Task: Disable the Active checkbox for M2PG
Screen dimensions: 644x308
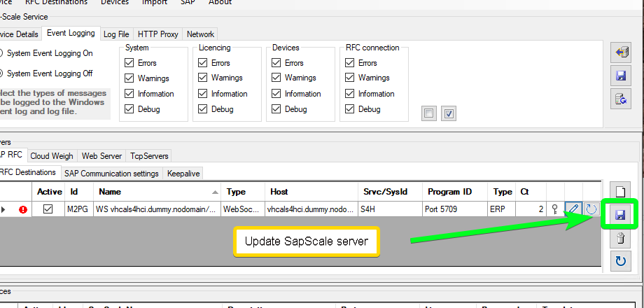Action: click(x=48, y=209)
